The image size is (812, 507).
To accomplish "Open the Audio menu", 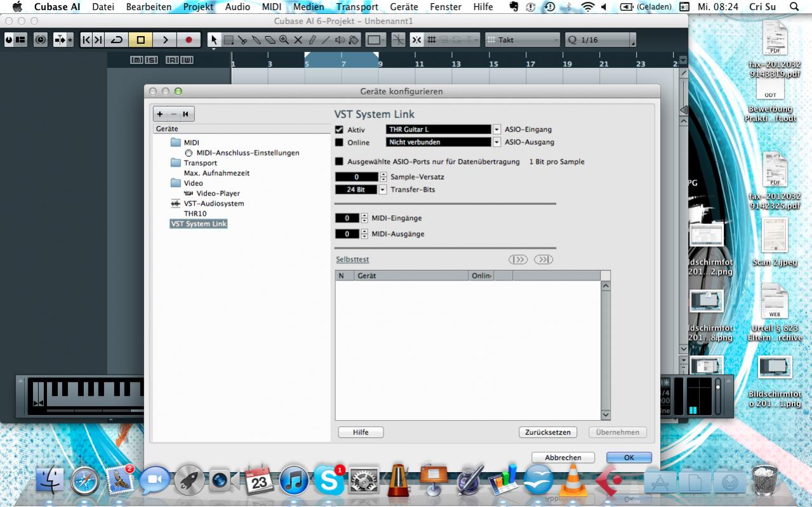I will 237,7.
